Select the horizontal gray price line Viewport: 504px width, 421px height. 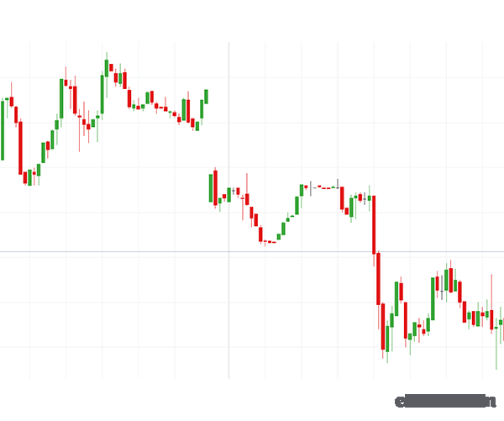tap(252, 251)
